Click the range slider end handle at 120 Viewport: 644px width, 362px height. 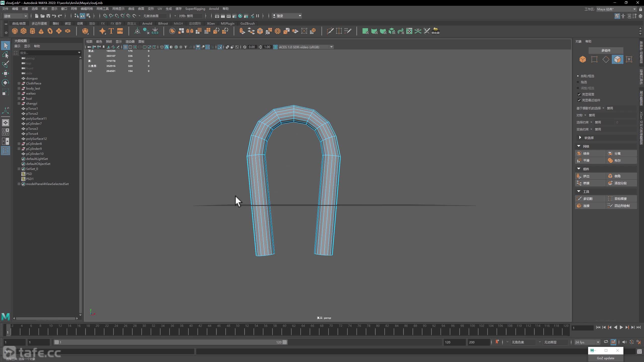285,342
